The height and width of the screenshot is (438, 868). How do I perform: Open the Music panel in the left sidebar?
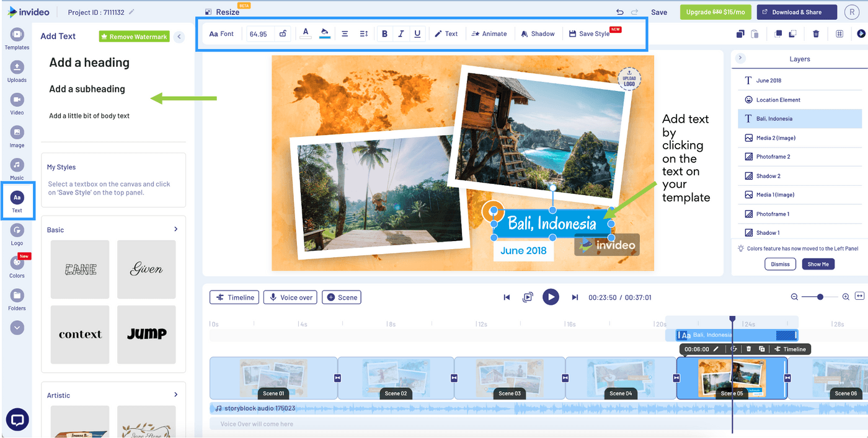coord(17,165)
